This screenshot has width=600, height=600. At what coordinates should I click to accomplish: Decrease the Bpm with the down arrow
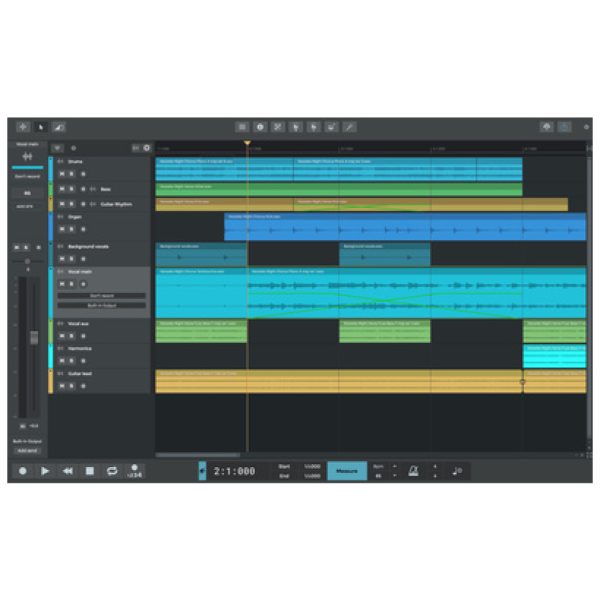[x=395, y=476]
